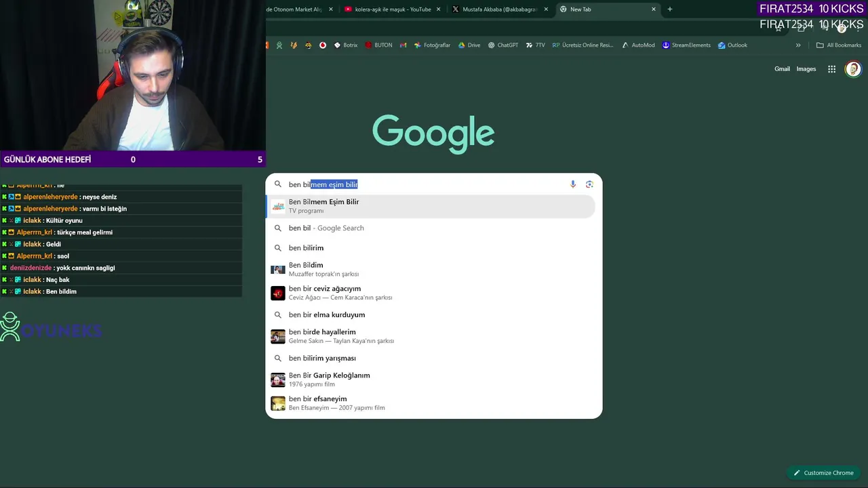The width and height of the screenshot is (868, 488).
Task: Close the Otonom Market tab
Action: (x=331, y=9)
